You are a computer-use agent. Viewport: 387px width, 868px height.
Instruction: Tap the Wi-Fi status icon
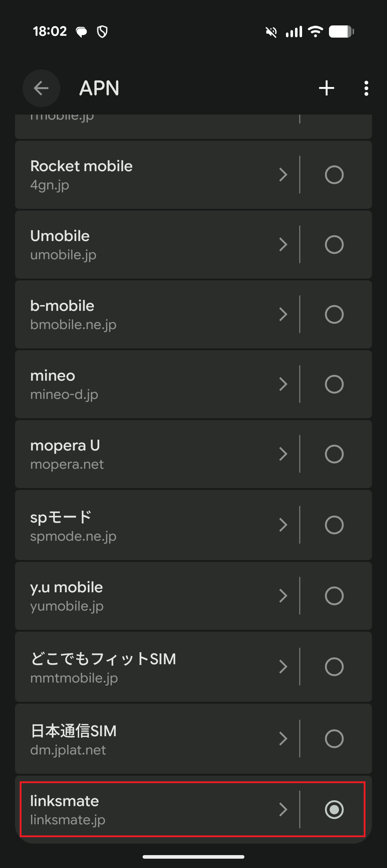[x=315, y=32]
